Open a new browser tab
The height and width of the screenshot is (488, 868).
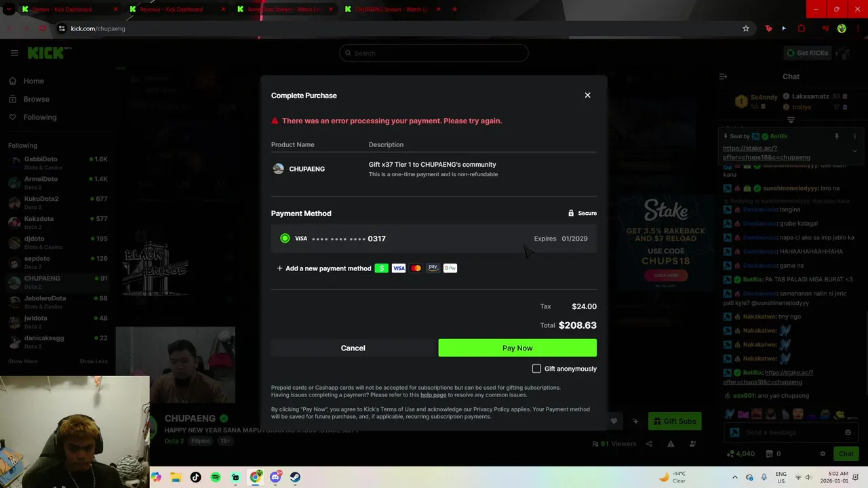[x=454, y=9]
